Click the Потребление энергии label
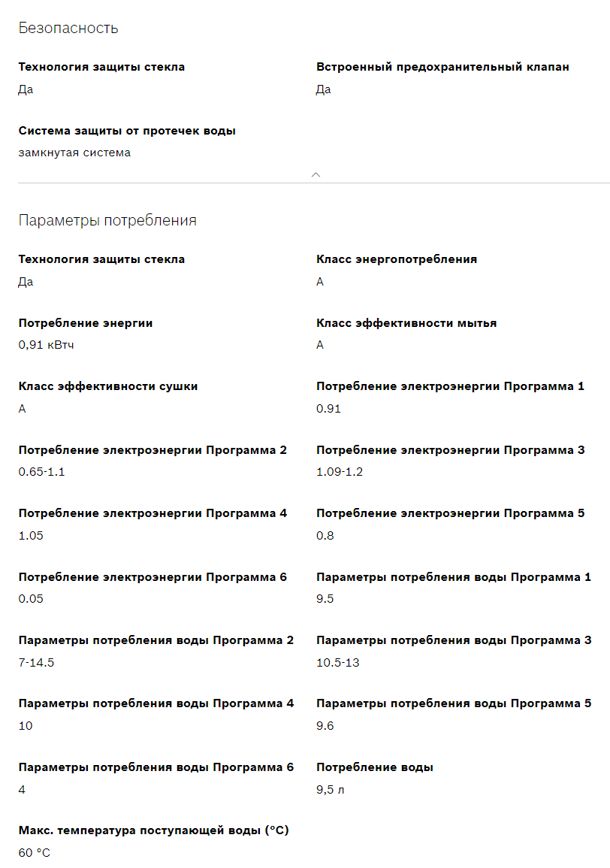610x868 pixels. 86,323
